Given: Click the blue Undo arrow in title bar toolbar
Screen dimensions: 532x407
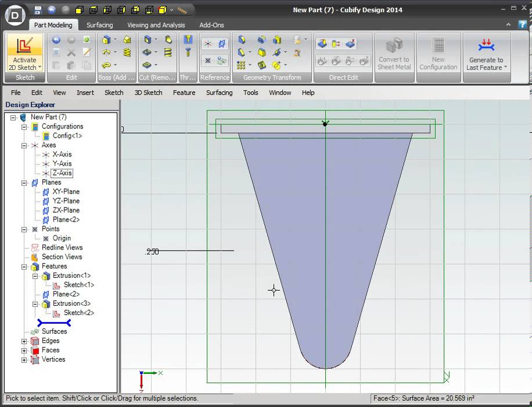Looking at the screenshot, I should pos(52,10).
